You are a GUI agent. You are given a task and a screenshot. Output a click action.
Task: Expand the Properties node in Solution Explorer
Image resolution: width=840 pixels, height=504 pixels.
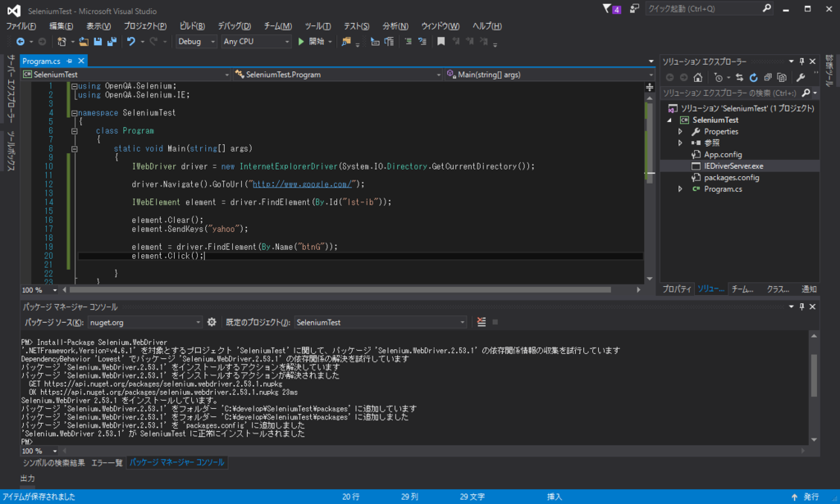click(x=680, y=132)
